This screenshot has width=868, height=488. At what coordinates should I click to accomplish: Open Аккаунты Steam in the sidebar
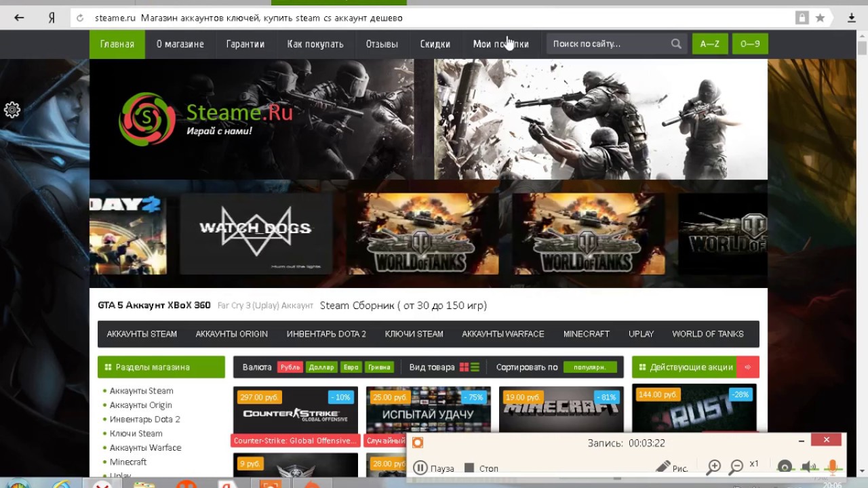[142, 391]
